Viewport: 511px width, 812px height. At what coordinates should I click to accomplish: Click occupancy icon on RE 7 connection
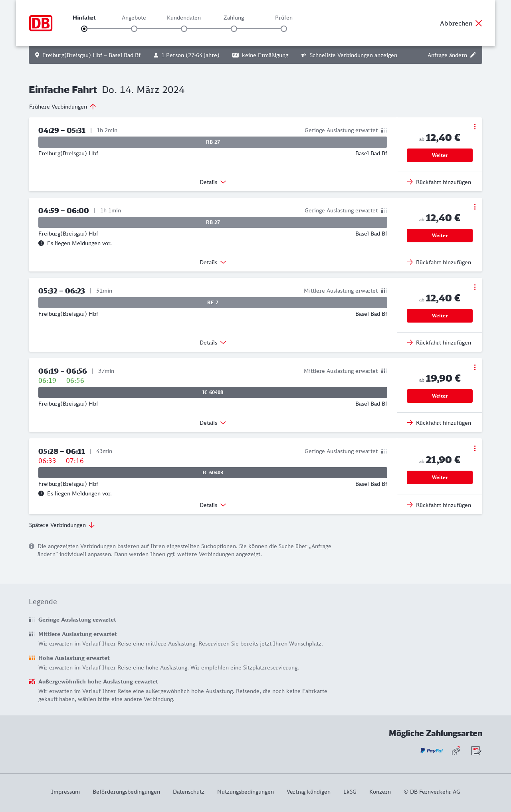(384, 291)
